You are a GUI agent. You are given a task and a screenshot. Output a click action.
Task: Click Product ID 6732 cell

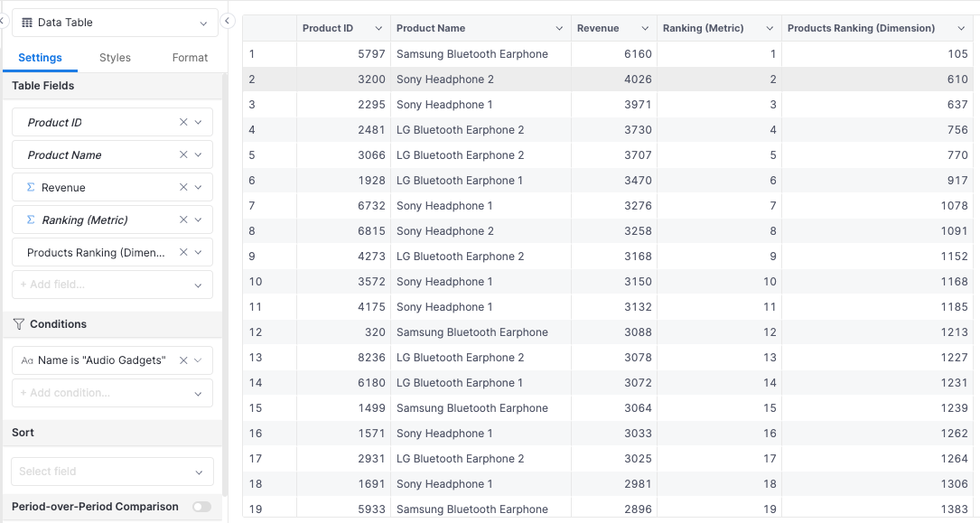(x=344, y=206)
